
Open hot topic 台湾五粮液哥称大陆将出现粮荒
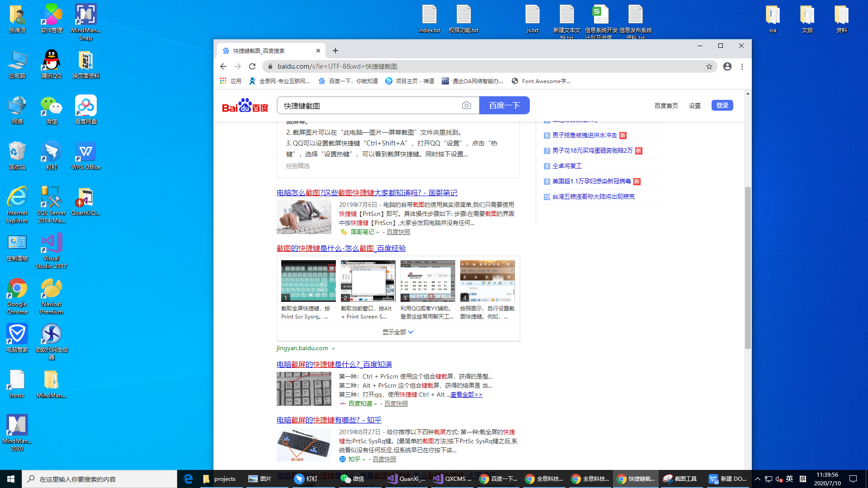click(x=593, y=197)
